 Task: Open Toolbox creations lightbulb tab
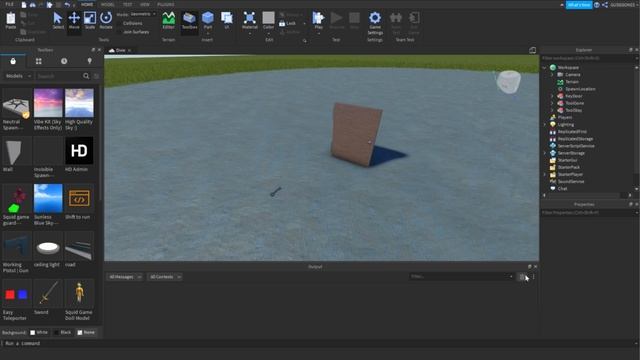[x=89, y=61]
